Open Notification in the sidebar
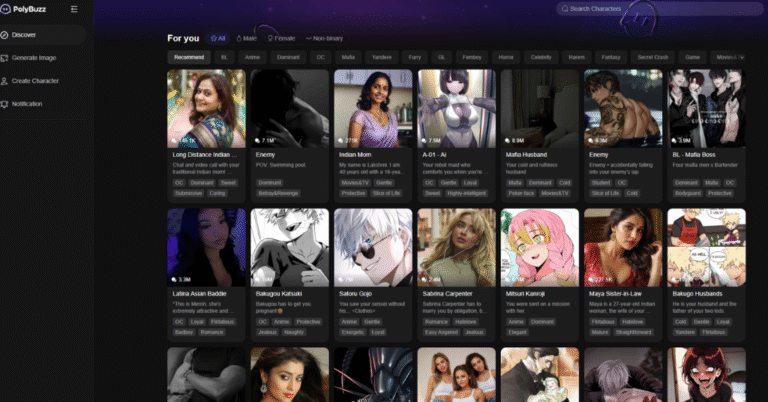This screenshot has height=402, width=768. pos(43,104)
